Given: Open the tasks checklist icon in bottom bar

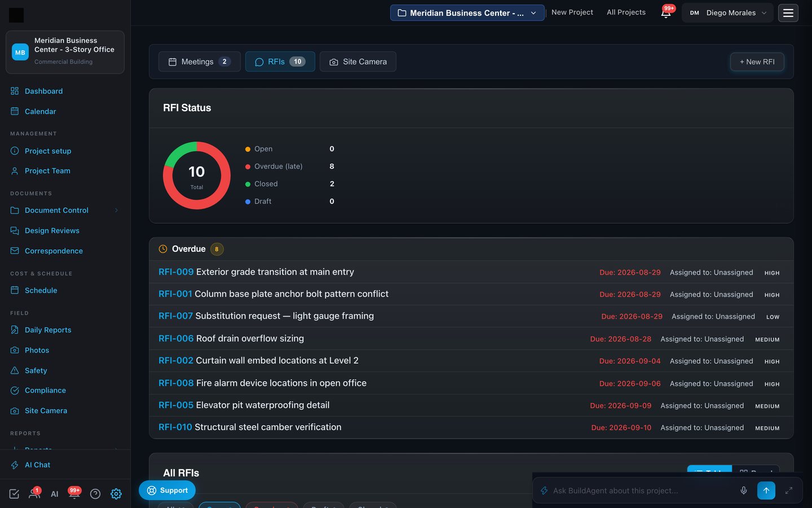Looking at the screenshot, I should click(14, 494).
